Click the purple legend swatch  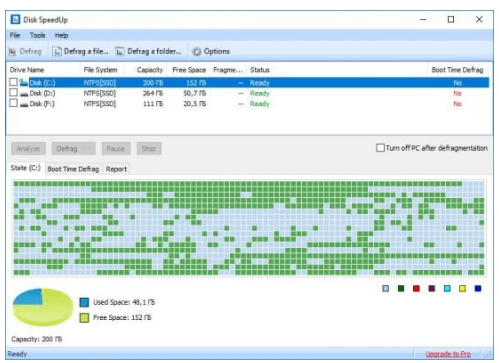(x=432, y=288)
